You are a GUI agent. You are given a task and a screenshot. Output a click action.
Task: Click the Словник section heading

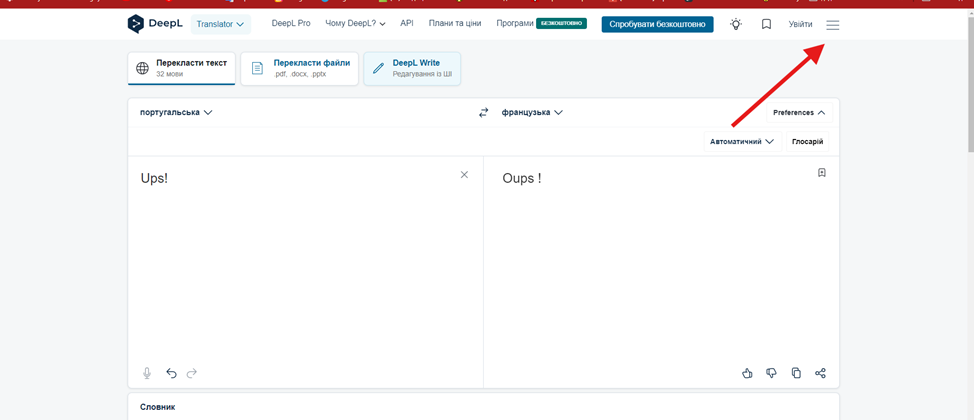click(158, 407)
